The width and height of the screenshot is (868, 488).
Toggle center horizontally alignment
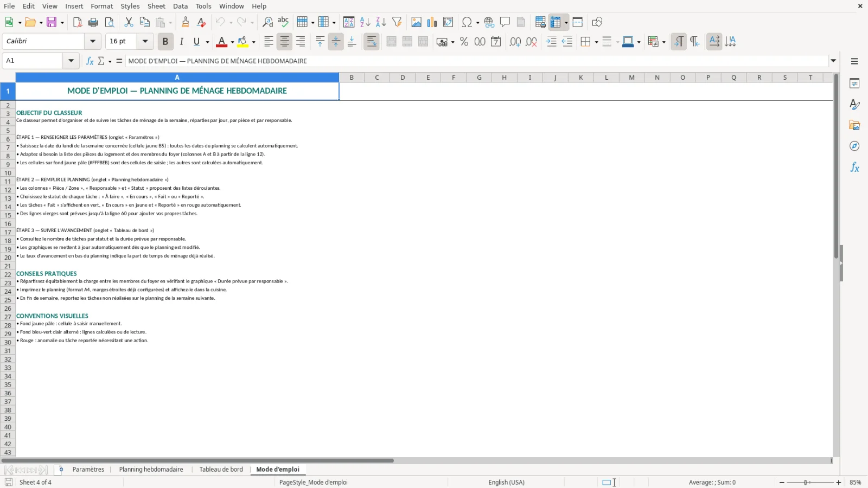click(284, 42)
